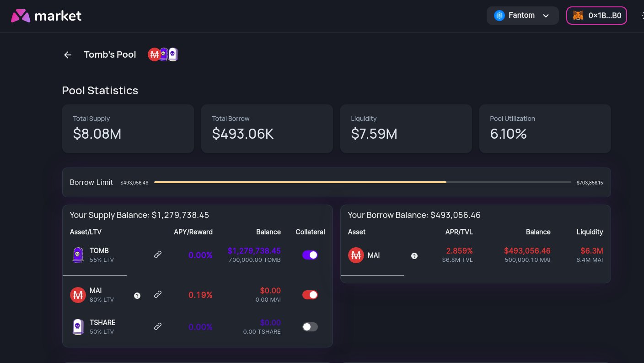Click the borrowed balance $493,056.46 in the MAI row
644x363 pixels.
[x=527, y=251]
